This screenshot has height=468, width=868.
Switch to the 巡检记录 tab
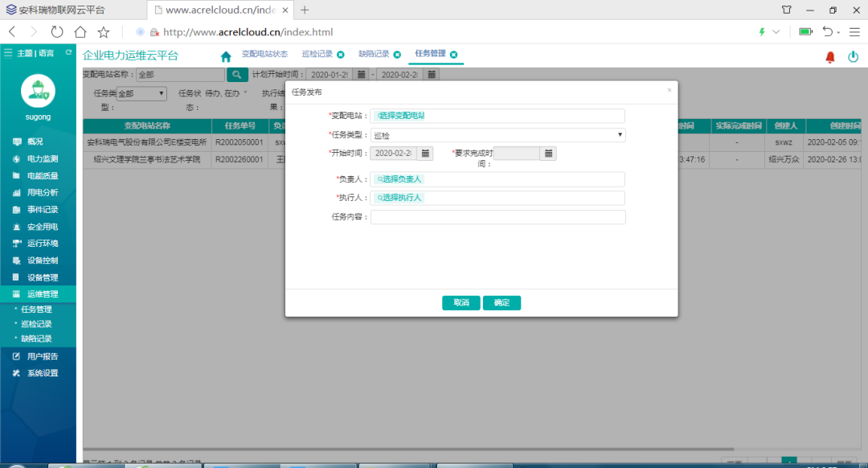317,55
